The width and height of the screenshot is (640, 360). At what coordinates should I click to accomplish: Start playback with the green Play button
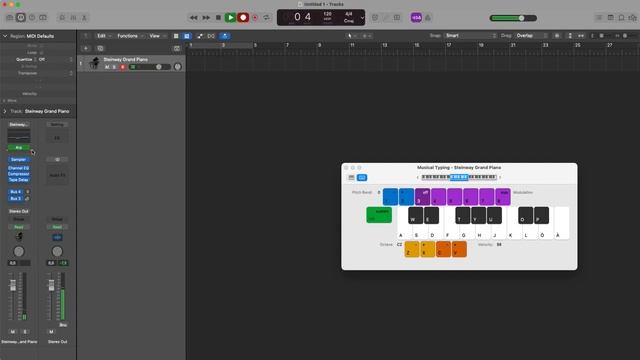point(230,18)
